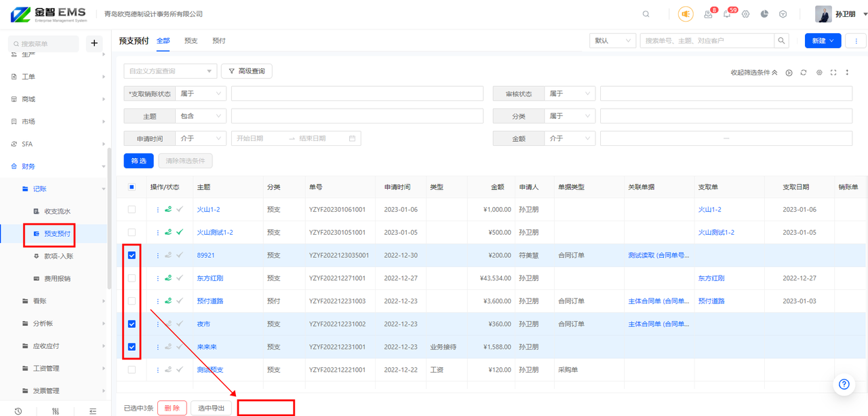Open the inbox icon with badge 8

[709, 14]
